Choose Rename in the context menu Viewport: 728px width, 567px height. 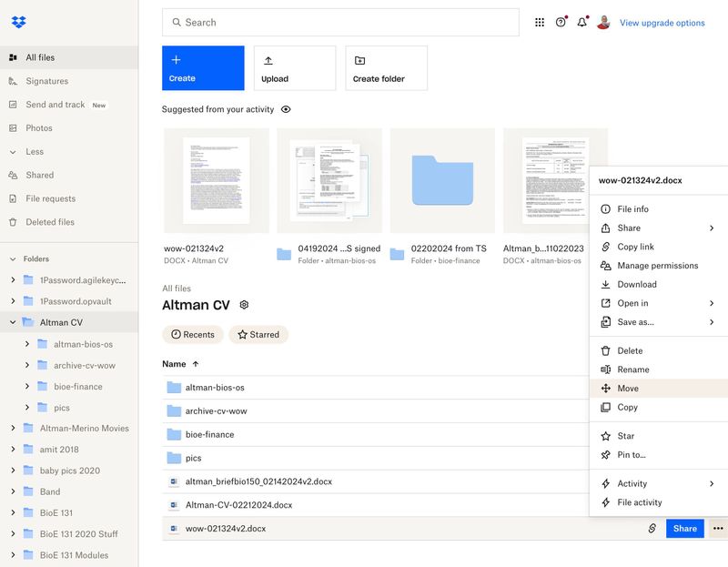(x=633, y=370)
